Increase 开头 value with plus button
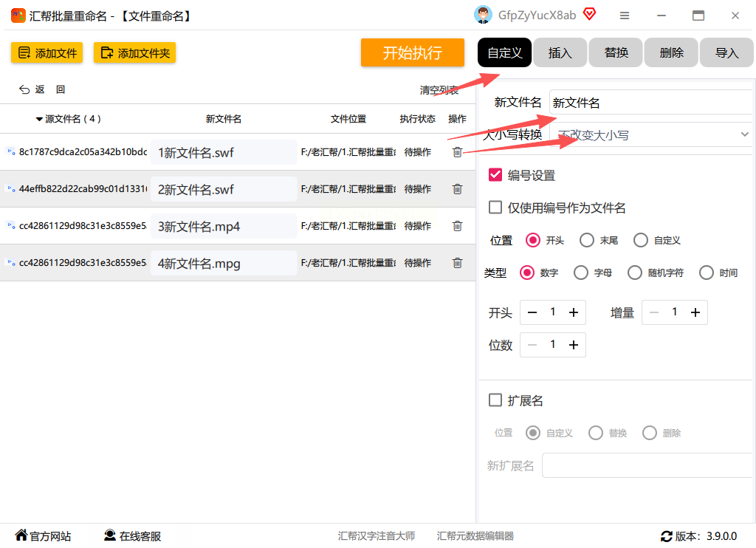 [x=573, y=312]
